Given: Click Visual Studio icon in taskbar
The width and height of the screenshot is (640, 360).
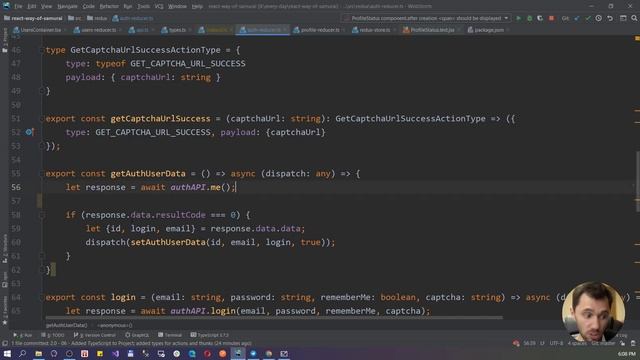Looking at the screenshot, I should click(116, 353).
